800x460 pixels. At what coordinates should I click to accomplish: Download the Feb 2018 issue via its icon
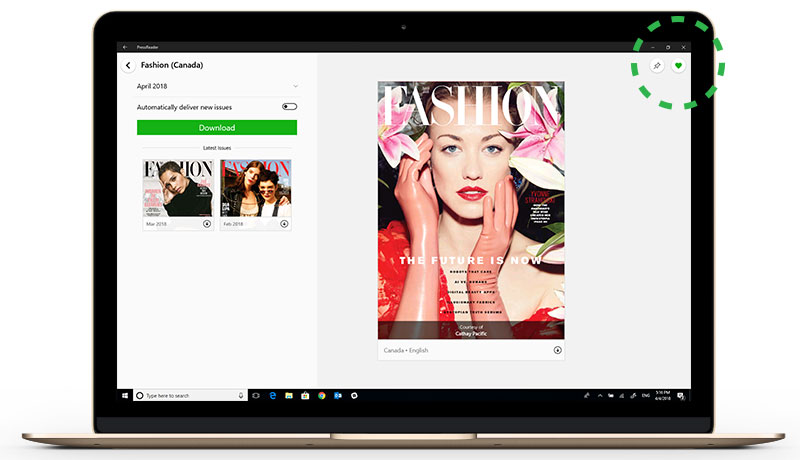tap(284, 224)
